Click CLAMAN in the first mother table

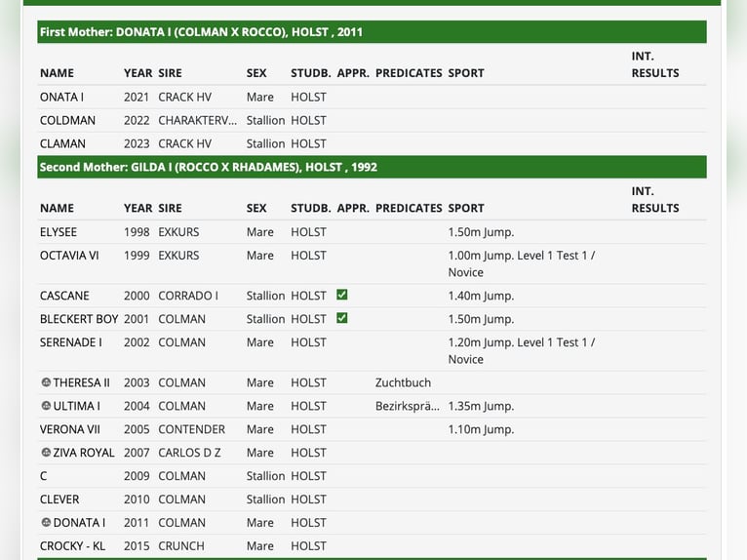62,143
